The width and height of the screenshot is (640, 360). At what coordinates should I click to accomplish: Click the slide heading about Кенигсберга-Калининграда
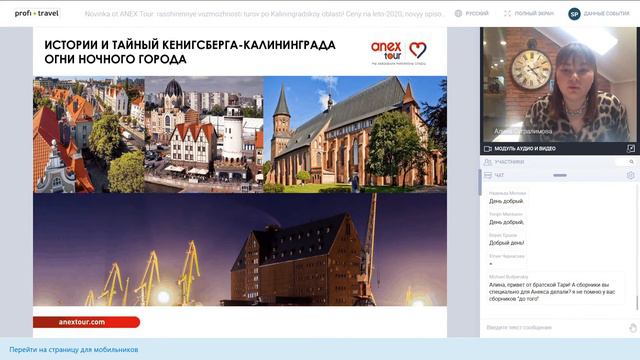tap(190, 52)
